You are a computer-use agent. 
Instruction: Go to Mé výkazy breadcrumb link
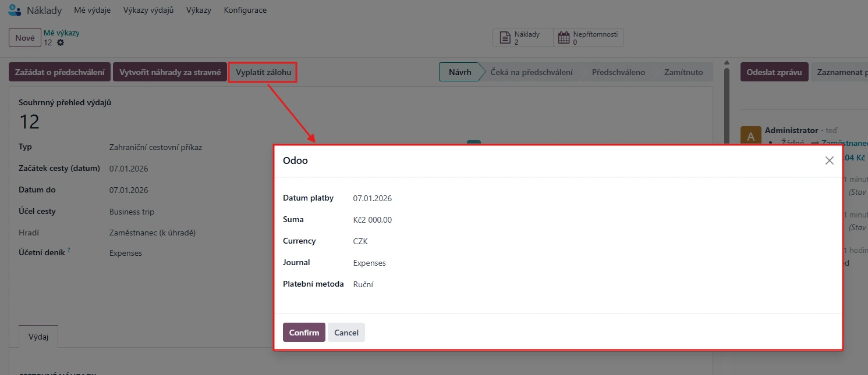[62, 33]
